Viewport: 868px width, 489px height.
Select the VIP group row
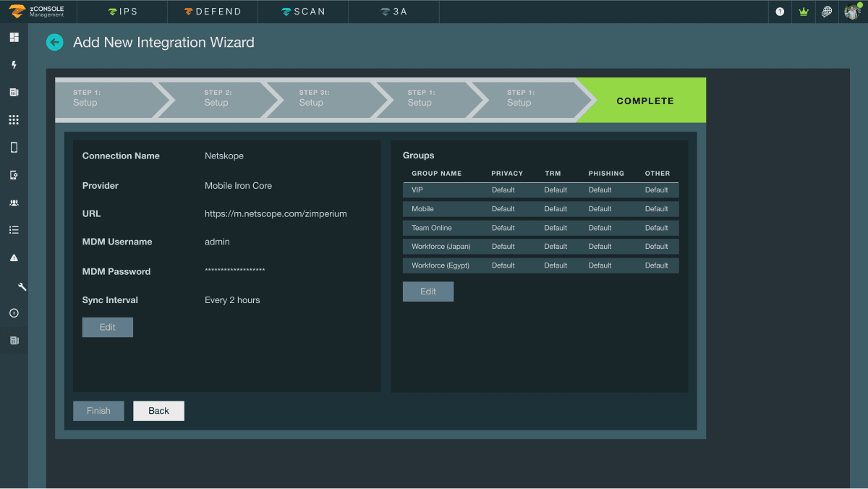pos(540,190)
